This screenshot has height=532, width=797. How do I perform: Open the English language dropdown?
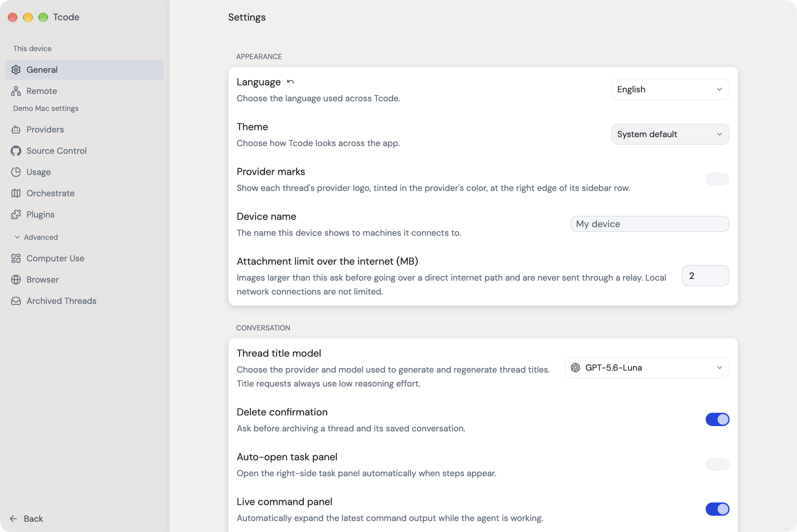coord(670,89)
